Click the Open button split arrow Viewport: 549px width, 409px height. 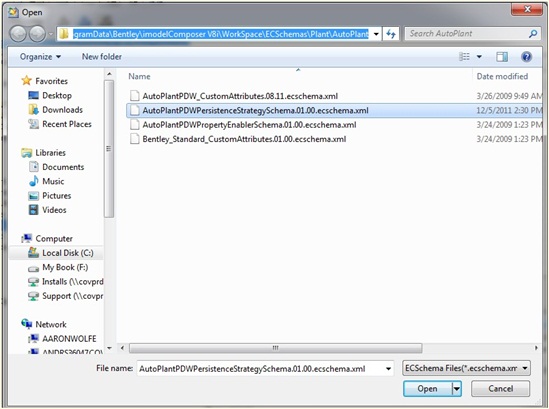(x=457, y=389)
